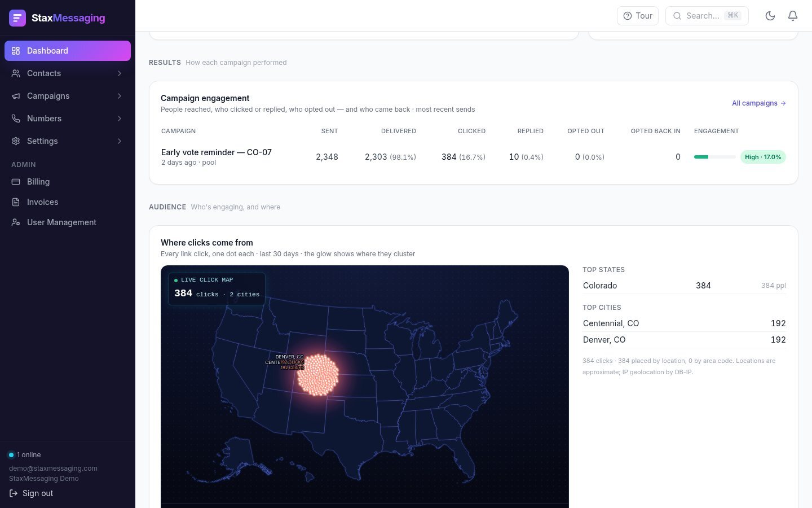812x508 pixels.
Task: Click the OPTED BACK IN column header
Action: point(655,131)
